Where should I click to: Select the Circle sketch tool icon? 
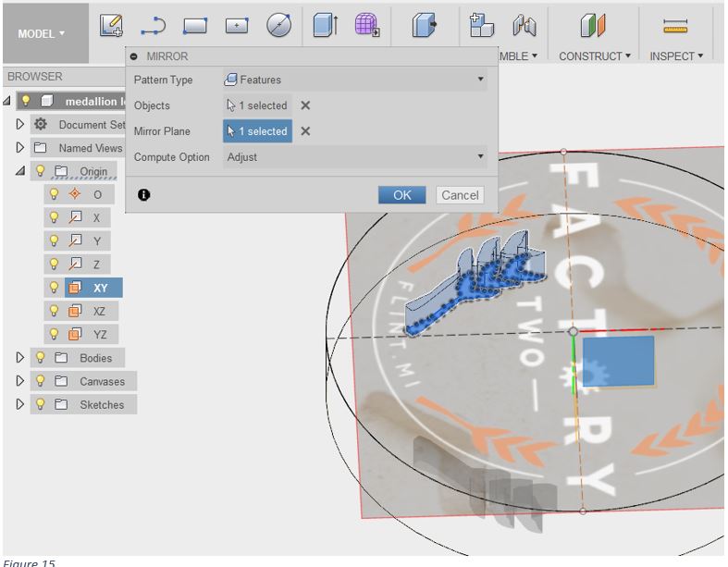tap(279, 25)
